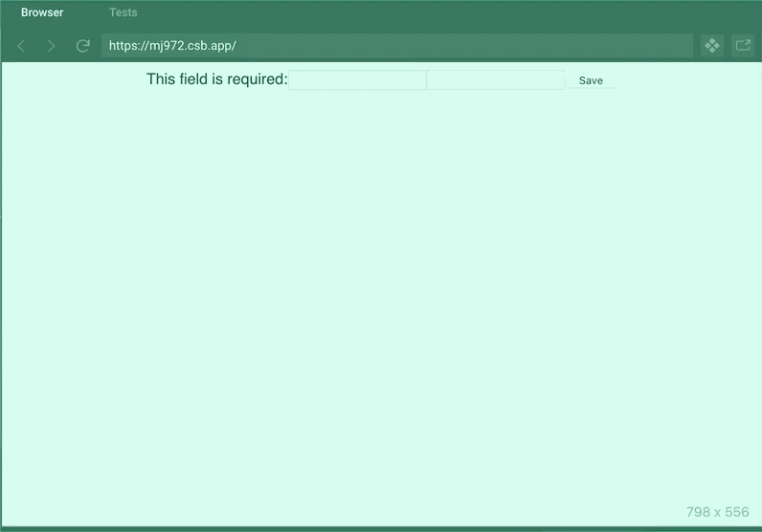The width and height of the screenshot is (762, 532).
Task: Click the 'This field is required:' label
Action: (217, 79)
